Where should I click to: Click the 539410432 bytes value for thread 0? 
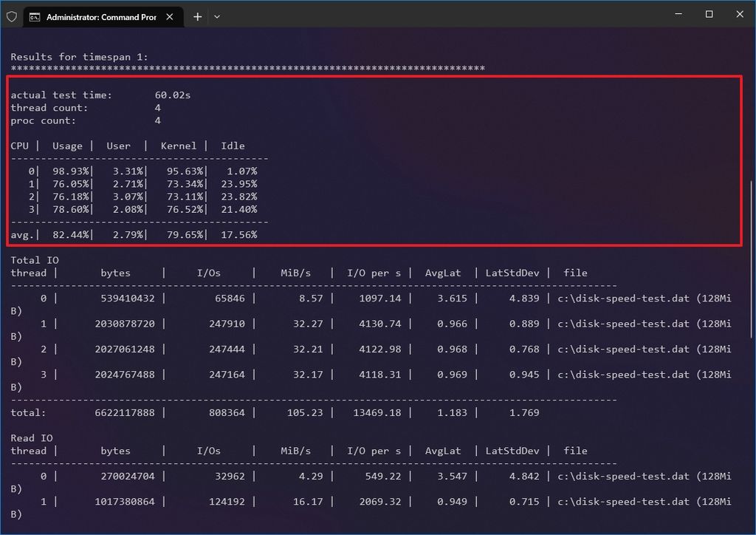click(x=128, y=298)
